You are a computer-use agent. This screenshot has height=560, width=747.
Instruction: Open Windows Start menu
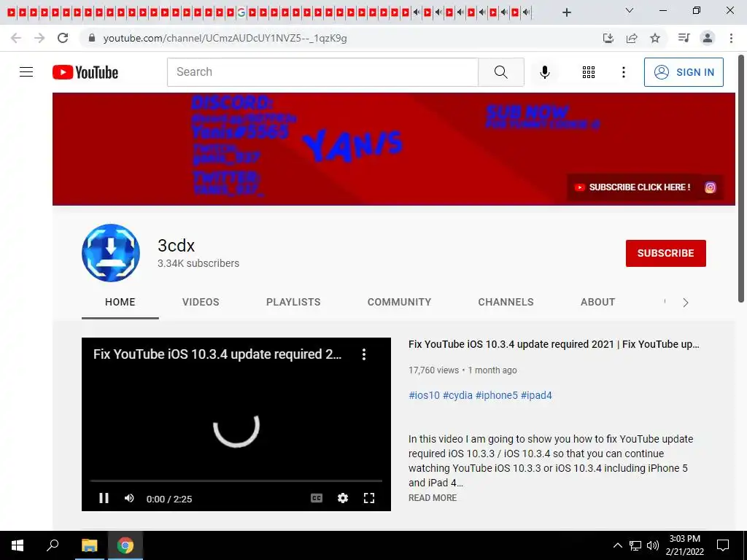pyautogui.click(x=18, y=545)
